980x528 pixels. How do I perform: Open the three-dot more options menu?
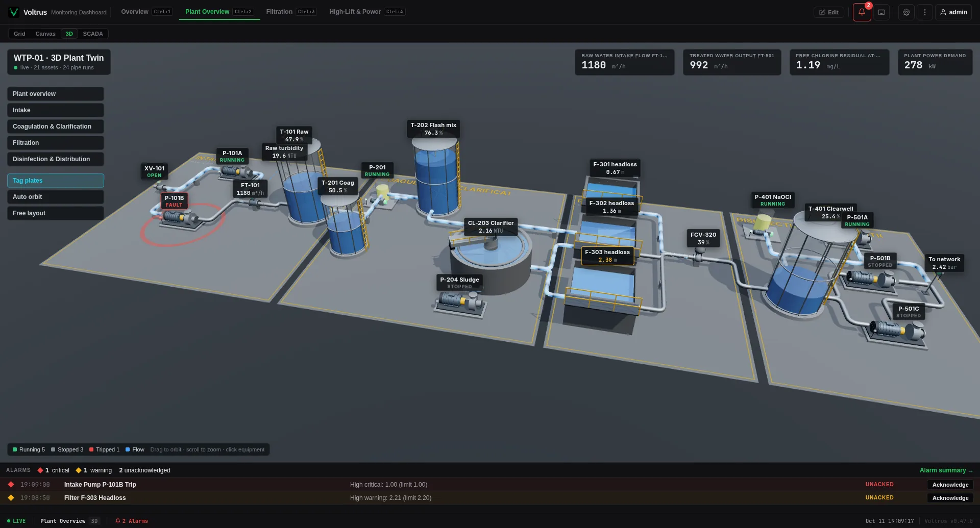click(x=925, y=12)
